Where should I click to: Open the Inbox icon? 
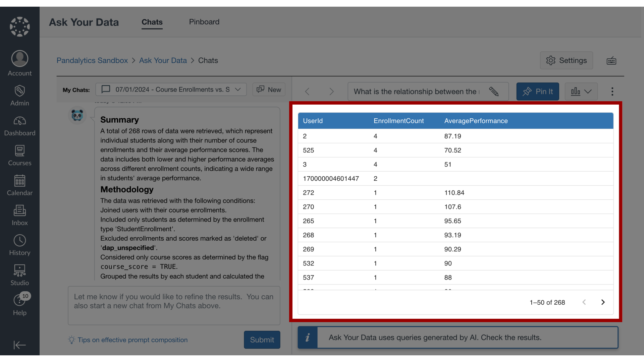pyautogui.click(x=19, y=214)
